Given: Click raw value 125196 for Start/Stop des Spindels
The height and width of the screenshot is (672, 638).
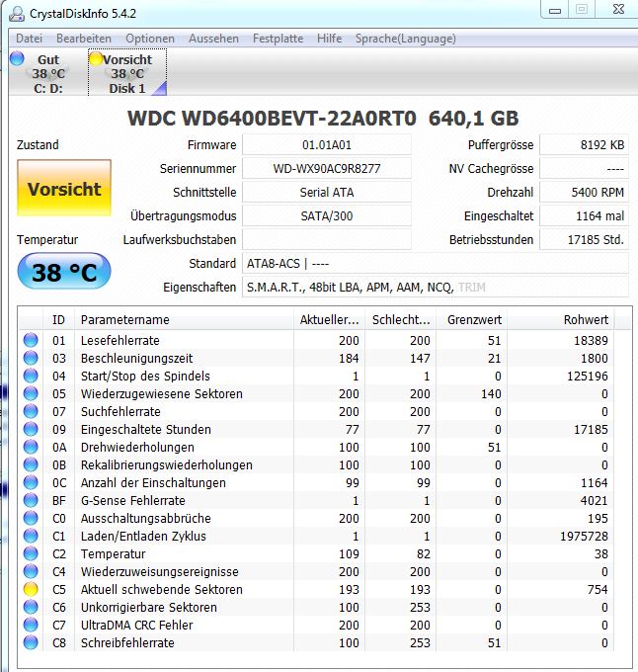Looking at the screenshot, I should click(x=587, y=376).
